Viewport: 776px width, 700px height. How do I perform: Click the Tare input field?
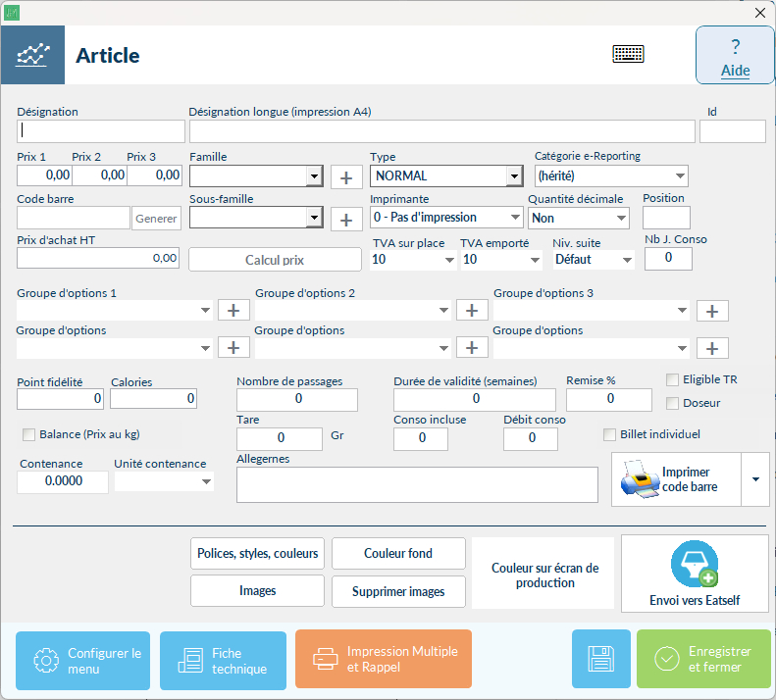[280, 438]
